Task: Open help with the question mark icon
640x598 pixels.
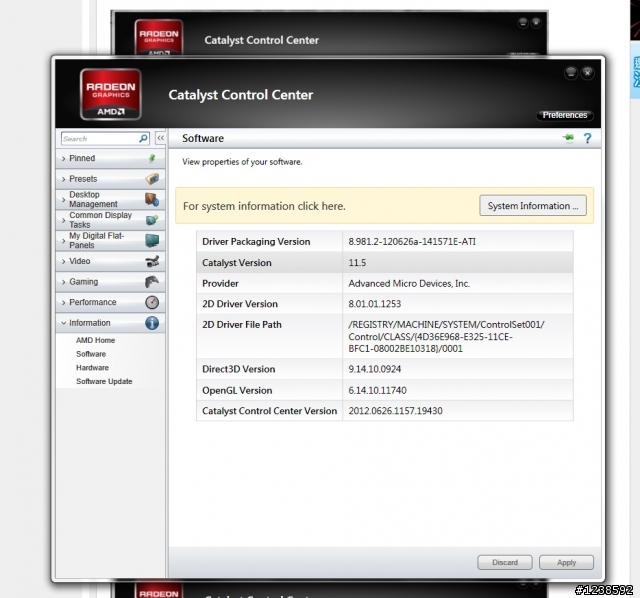Action: (587, 138)
